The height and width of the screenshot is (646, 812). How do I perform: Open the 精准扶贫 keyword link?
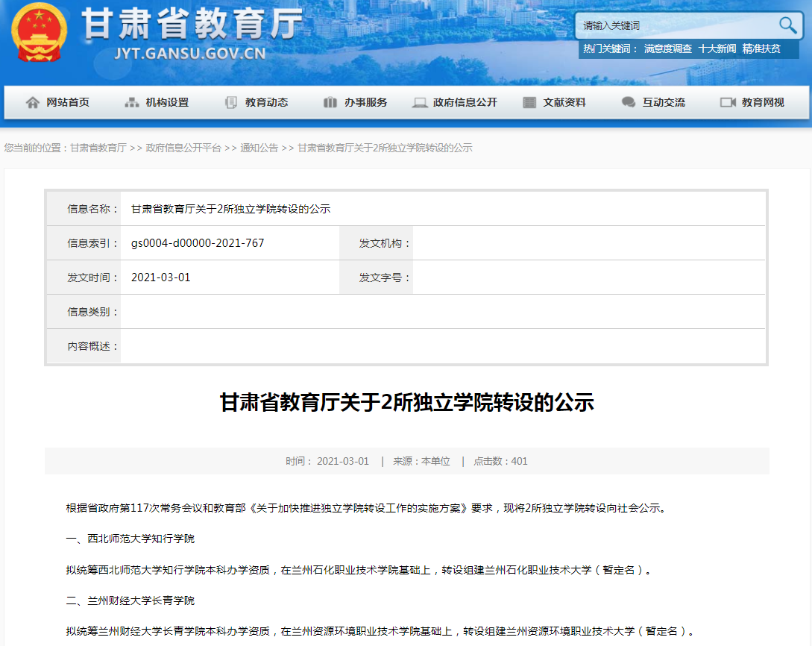760,49
